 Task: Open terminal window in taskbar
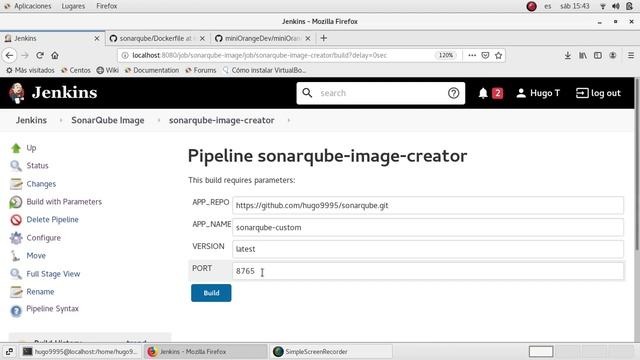point(80,351)
